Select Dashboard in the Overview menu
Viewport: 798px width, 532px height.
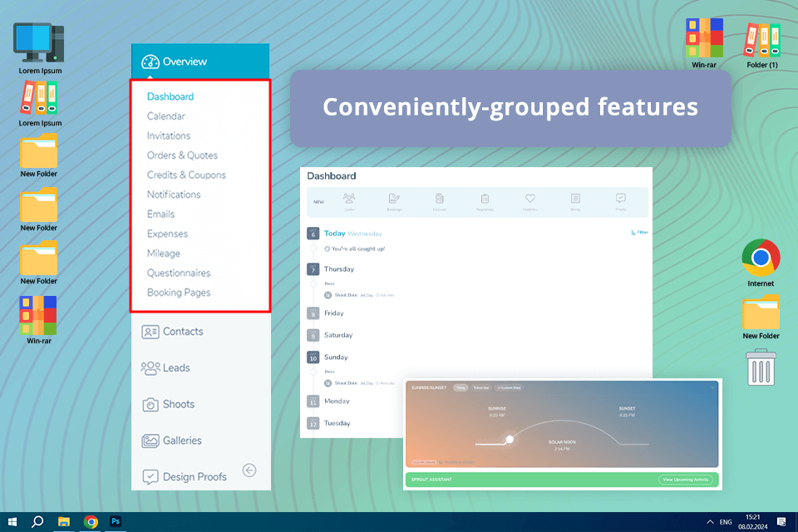170,96
